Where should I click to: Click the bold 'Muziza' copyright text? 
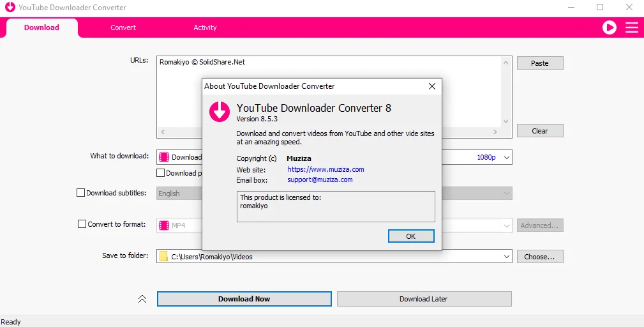click(299, 158)
